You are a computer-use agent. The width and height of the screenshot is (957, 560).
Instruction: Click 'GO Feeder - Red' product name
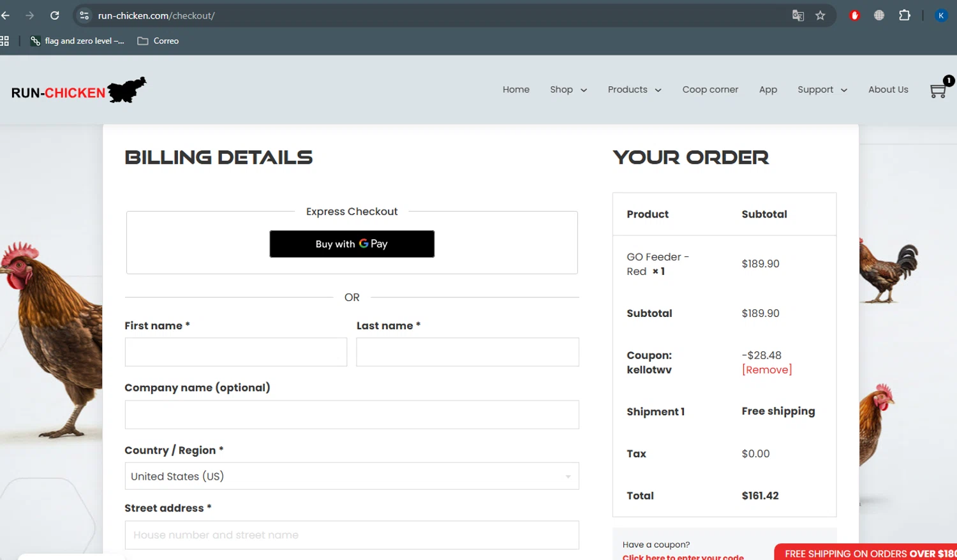point(657,264)
